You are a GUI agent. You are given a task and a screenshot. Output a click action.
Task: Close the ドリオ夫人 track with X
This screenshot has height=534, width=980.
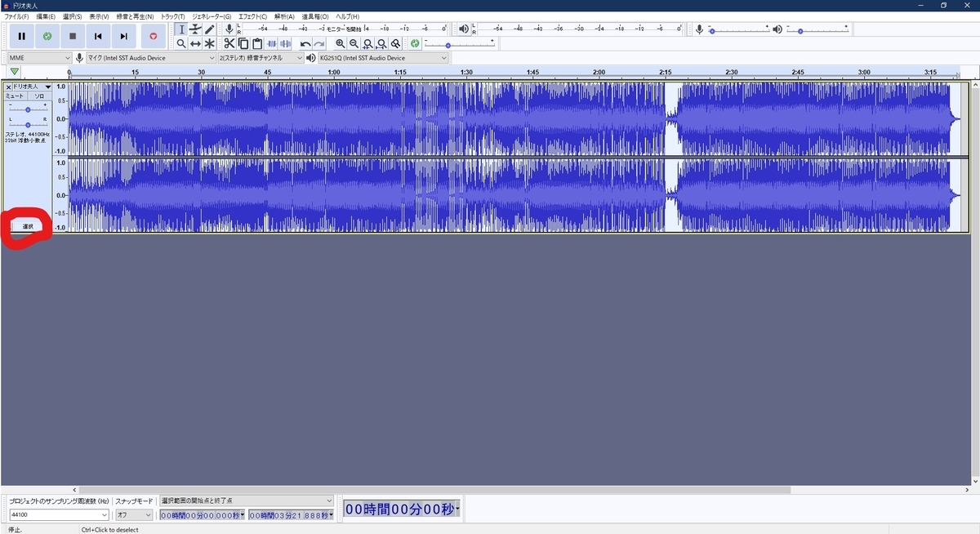(x=8, y=87)
